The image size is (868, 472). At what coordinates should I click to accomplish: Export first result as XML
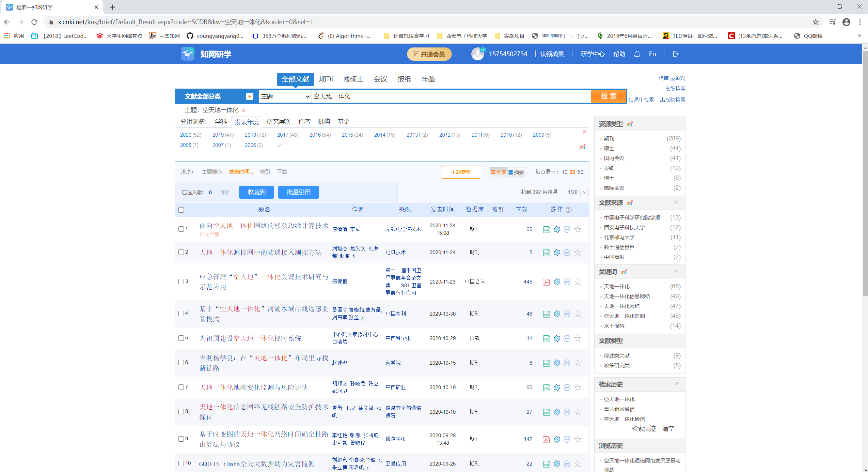pos(546,229)
